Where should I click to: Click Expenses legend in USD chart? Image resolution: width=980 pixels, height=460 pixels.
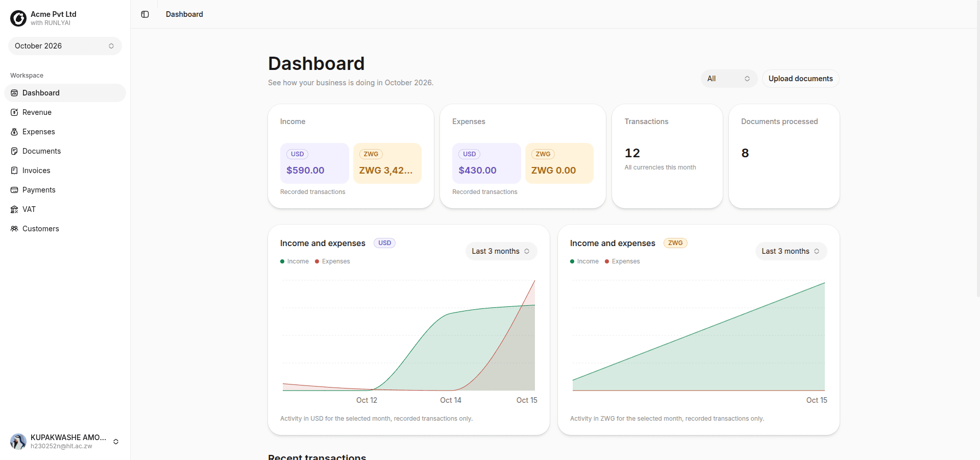[x=332, y=261]
